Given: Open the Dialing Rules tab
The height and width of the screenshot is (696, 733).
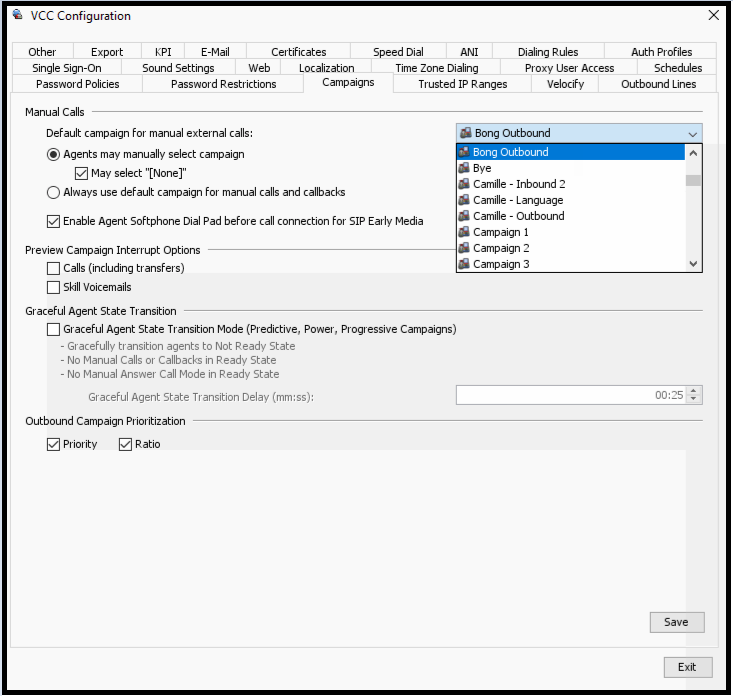Looking at the screenshot, I should tap(548, 51).
